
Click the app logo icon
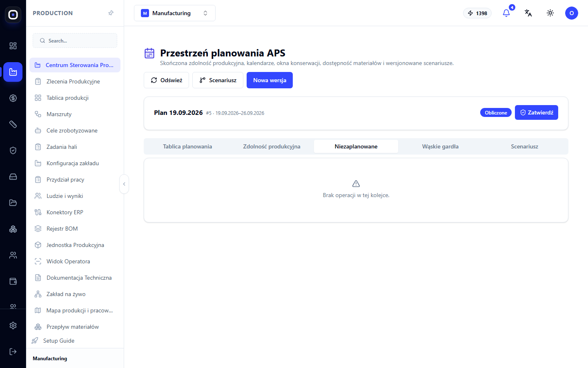pos(13,15)
